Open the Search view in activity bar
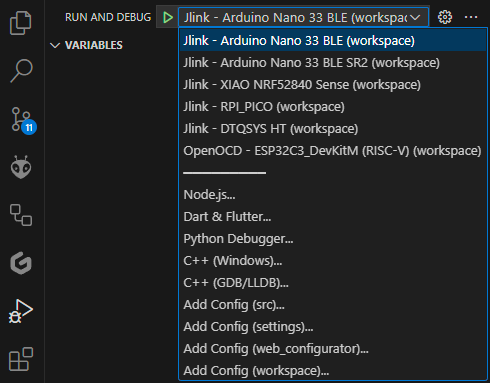490x383 pixels. pyautogui.click(x=21, y=71)
